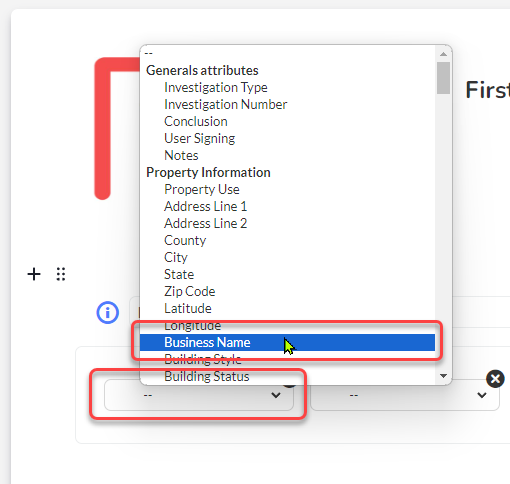The width and height of the screenshot is (510, 484).
Task: Click the black X remove icon
Action: [495, 379]
